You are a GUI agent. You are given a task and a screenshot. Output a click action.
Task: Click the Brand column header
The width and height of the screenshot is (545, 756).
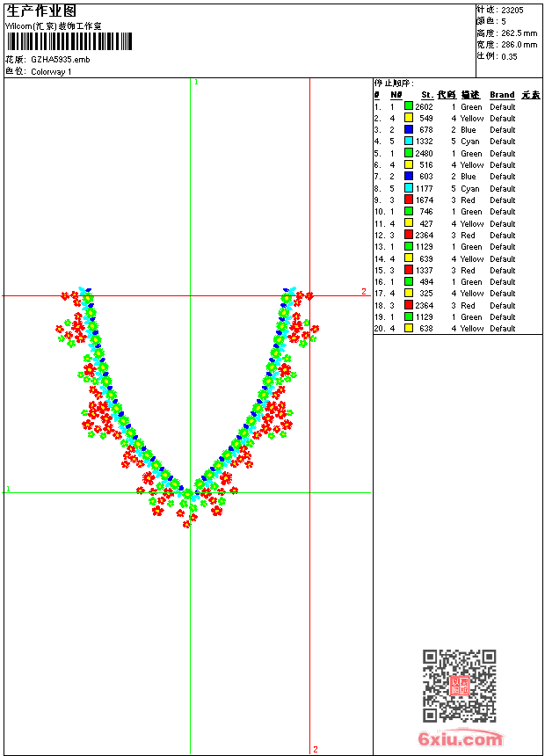tap(502, 95)
